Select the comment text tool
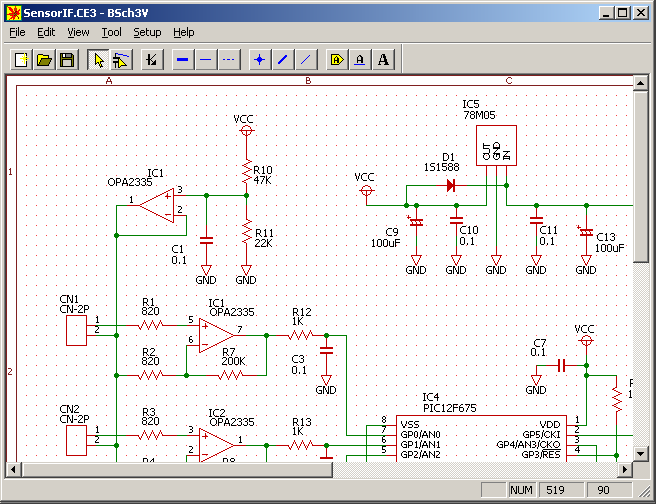 [x=383, y=60]
